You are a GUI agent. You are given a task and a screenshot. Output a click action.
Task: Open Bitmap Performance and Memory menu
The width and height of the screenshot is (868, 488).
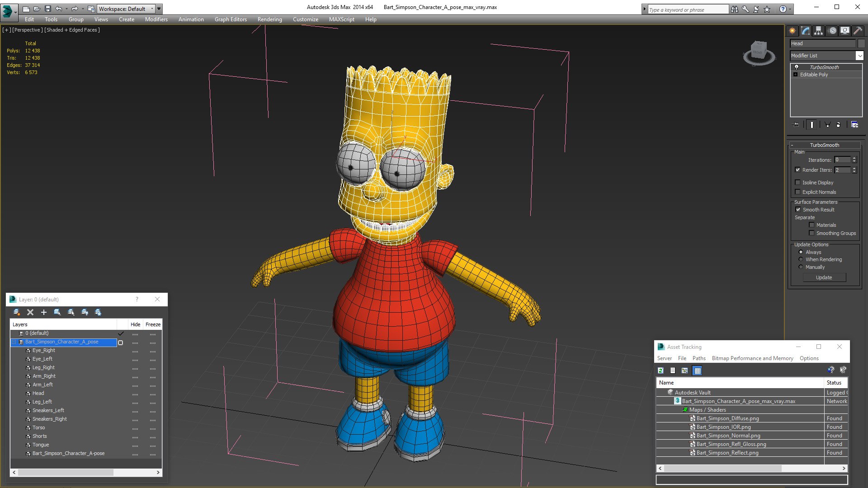pos(752,358)
